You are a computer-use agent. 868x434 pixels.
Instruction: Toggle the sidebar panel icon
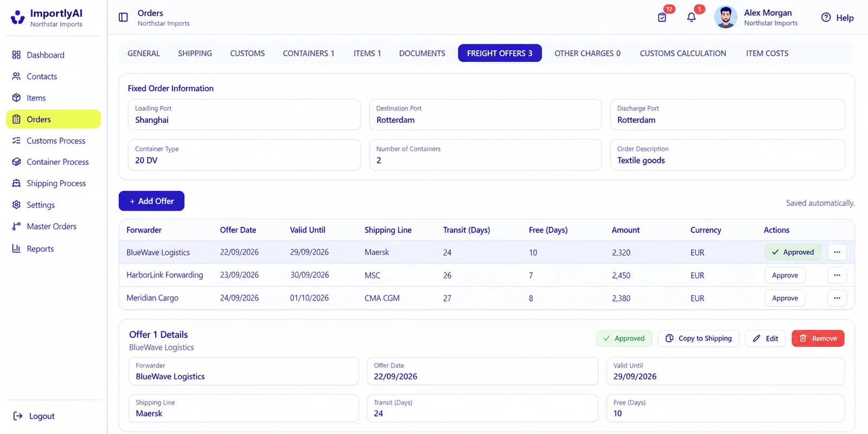[x=123, y=17]
